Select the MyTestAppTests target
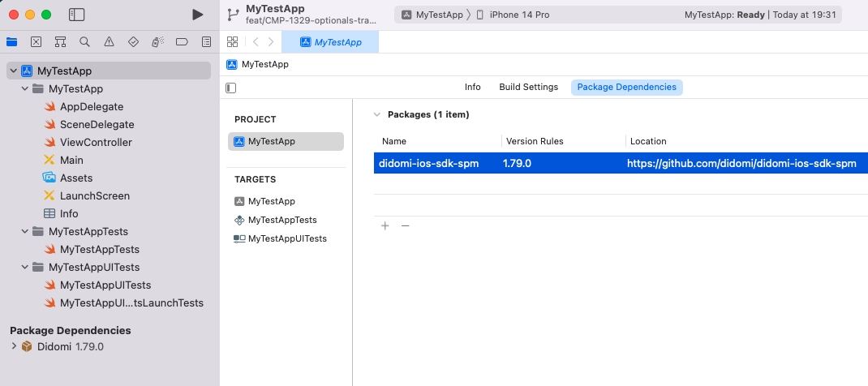 coord(281,220)
